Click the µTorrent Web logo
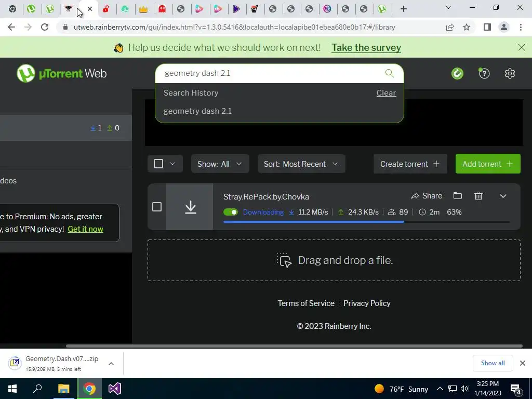532x399 pixels. (61, 73)
